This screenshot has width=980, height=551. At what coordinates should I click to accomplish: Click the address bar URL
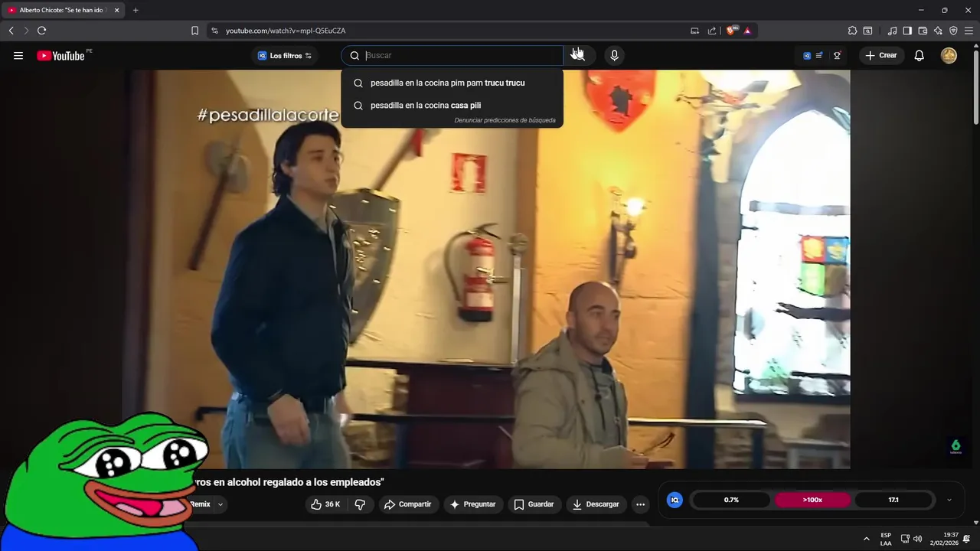coord(286,31)
